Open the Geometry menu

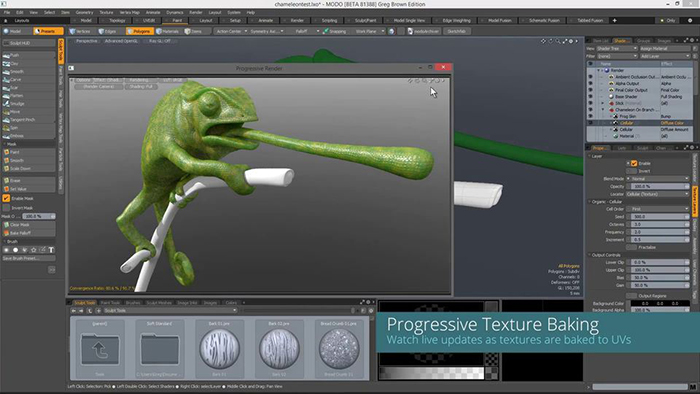(x=84, y=12)
